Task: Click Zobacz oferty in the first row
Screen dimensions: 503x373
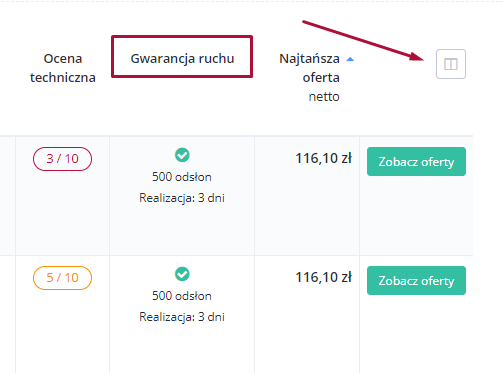Action: (416, 162)
